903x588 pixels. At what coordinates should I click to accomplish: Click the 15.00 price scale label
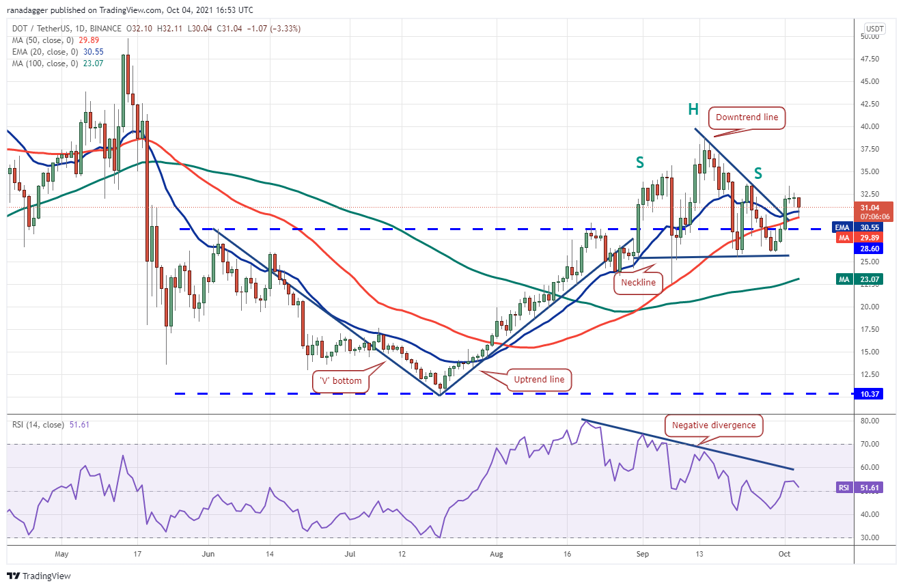(x=869, y=352)
